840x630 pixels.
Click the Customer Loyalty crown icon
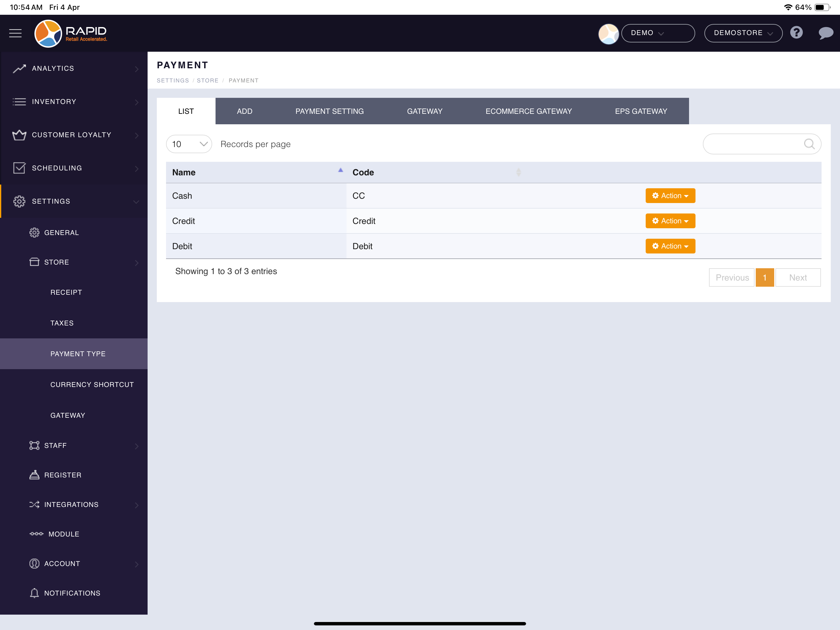pos(19,135)
